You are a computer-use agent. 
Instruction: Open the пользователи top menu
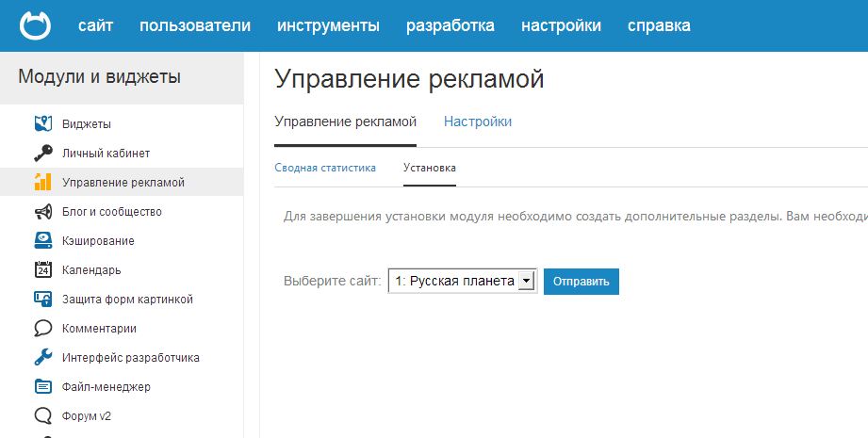195,25
